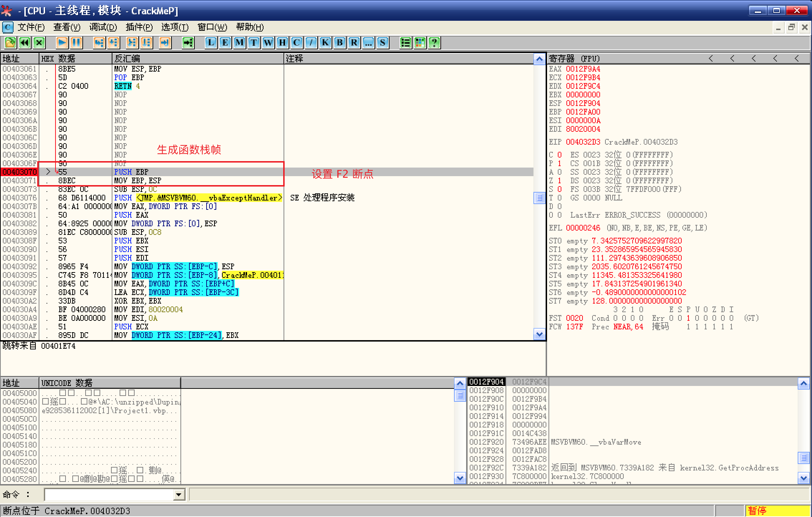
Task: Click the Step into toolbar icon
Action: pyautogui.click(x=99, y=43)
